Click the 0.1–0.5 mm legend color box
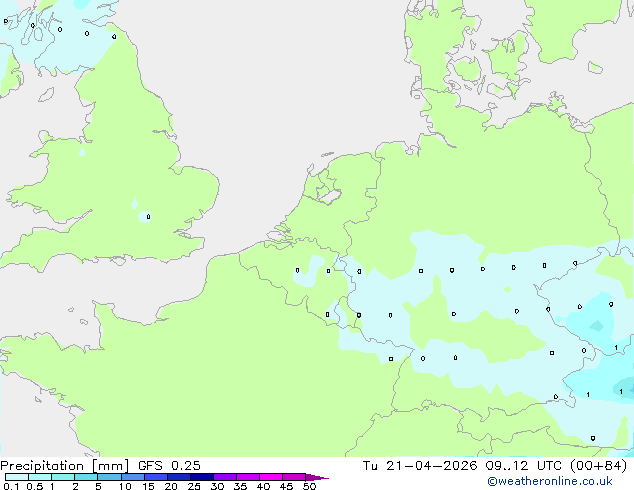The image size is (634, 490). [17, 477]
